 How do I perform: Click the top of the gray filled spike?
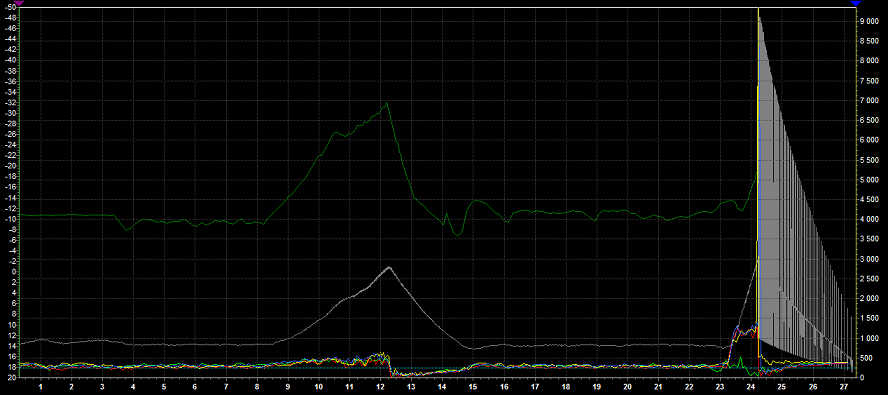point(759,17)
